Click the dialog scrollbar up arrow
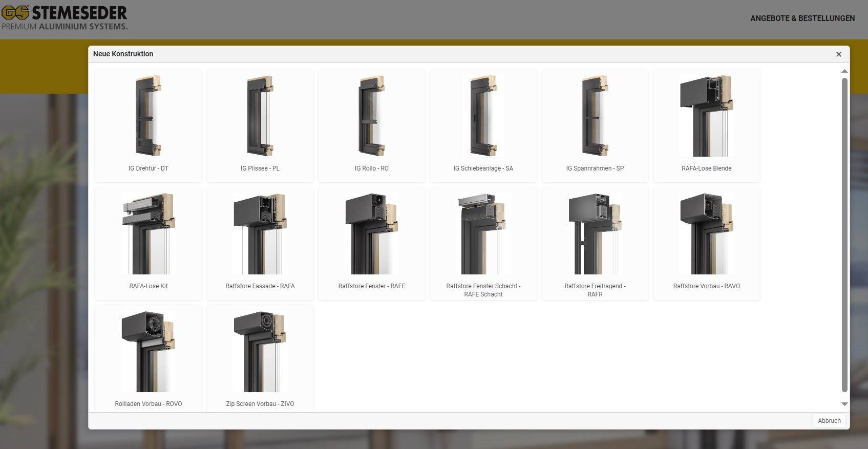The image size is (868, 449). click(844, 71)
